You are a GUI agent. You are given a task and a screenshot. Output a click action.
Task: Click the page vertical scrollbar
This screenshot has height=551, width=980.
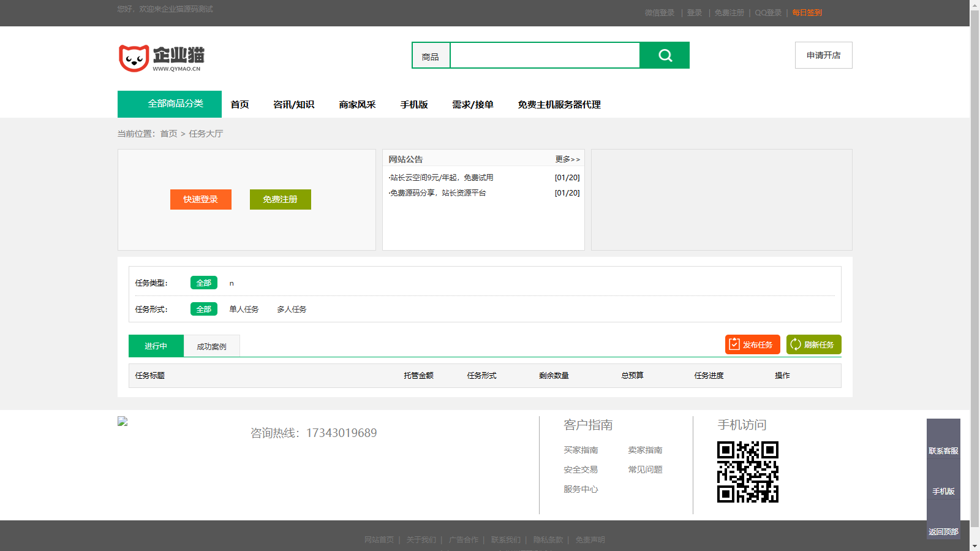coord(974,245)
